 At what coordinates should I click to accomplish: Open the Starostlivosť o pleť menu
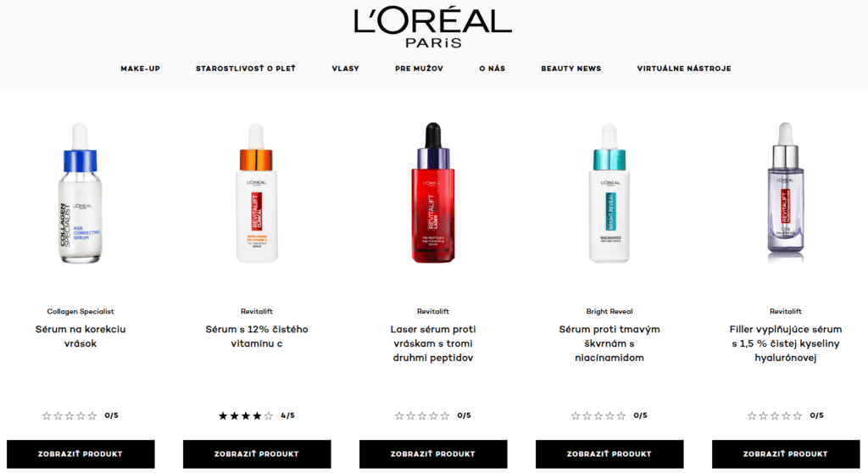click(246, 69)
